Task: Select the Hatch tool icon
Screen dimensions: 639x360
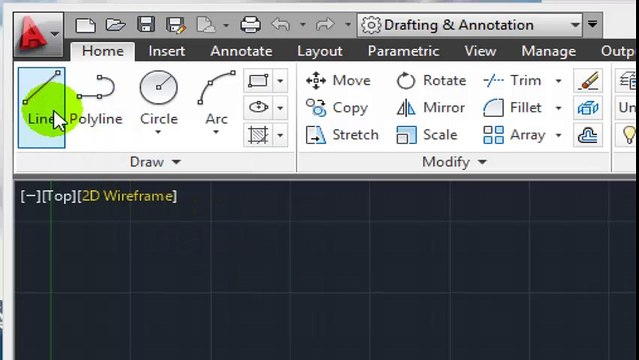Action: coord(258,135)
